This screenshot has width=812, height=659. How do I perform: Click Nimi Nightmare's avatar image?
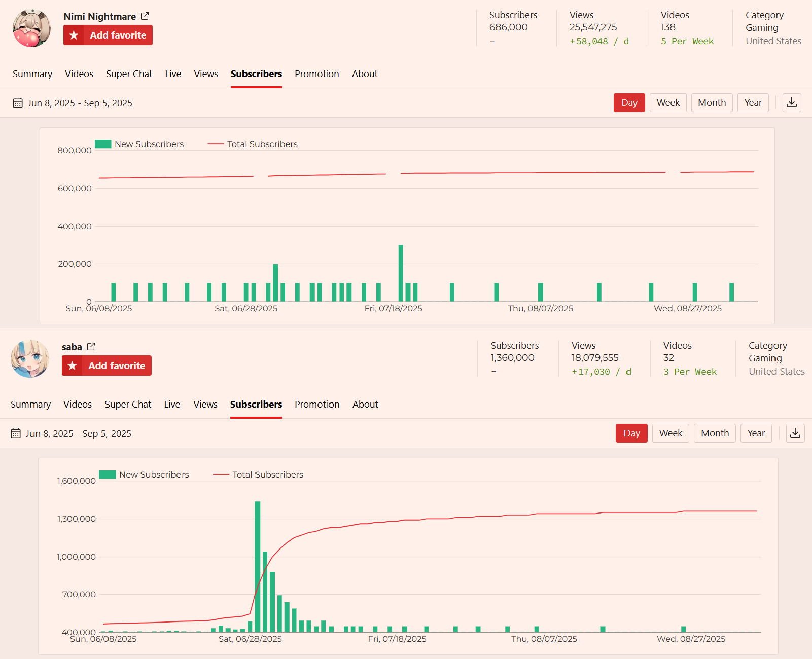click(31, 28)
